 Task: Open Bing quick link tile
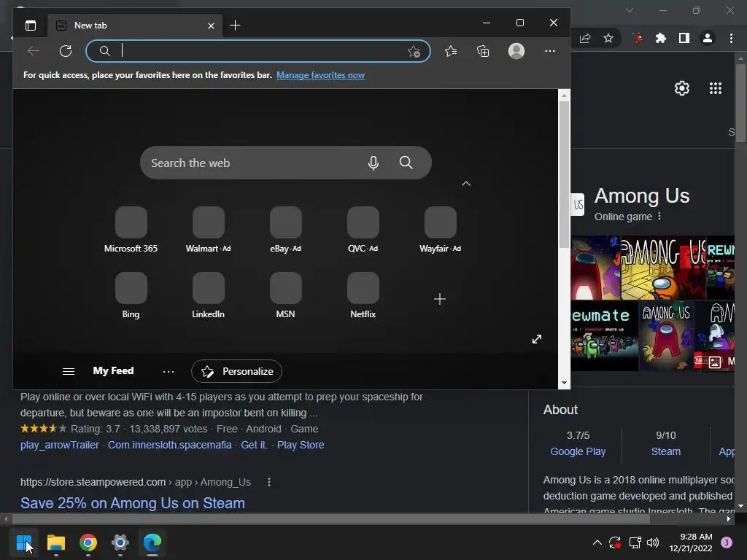(131, 295)
